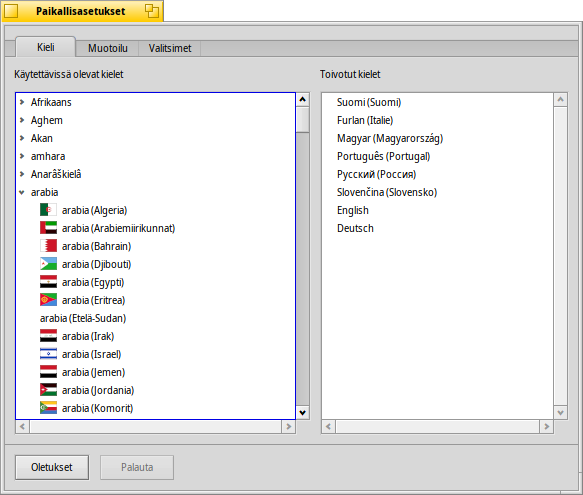The width and height of the screenshot is (583, 495).
Task: Switch to the Kieli tab
Action: 46,47
